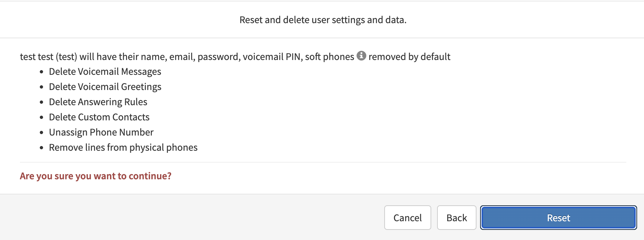Select the Delete Voicemail Greetings line
Image resolution: width=644 pixels, height=240 pixels.
(x=105, y=87)
